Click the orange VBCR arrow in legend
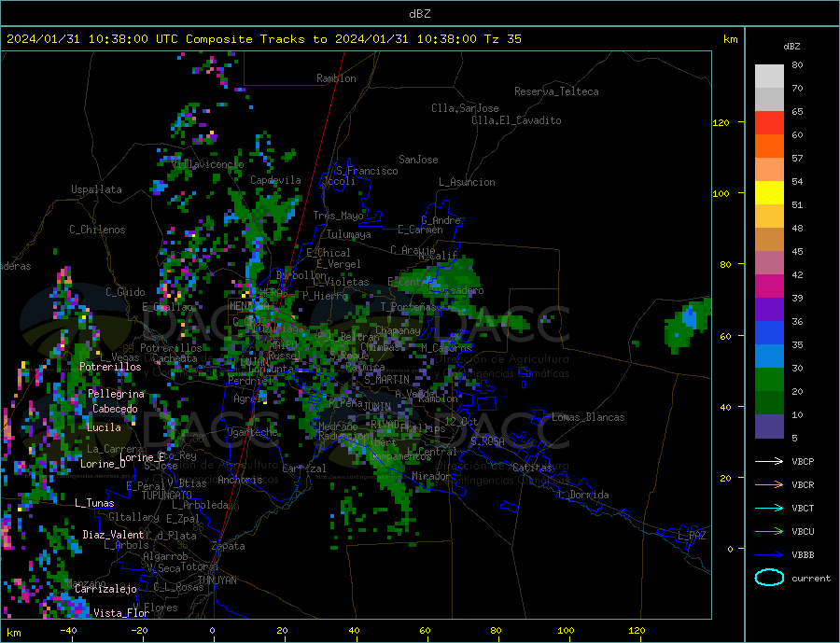Image resolution: width=840 pixels, height=643 pixels. pos(769,485)
